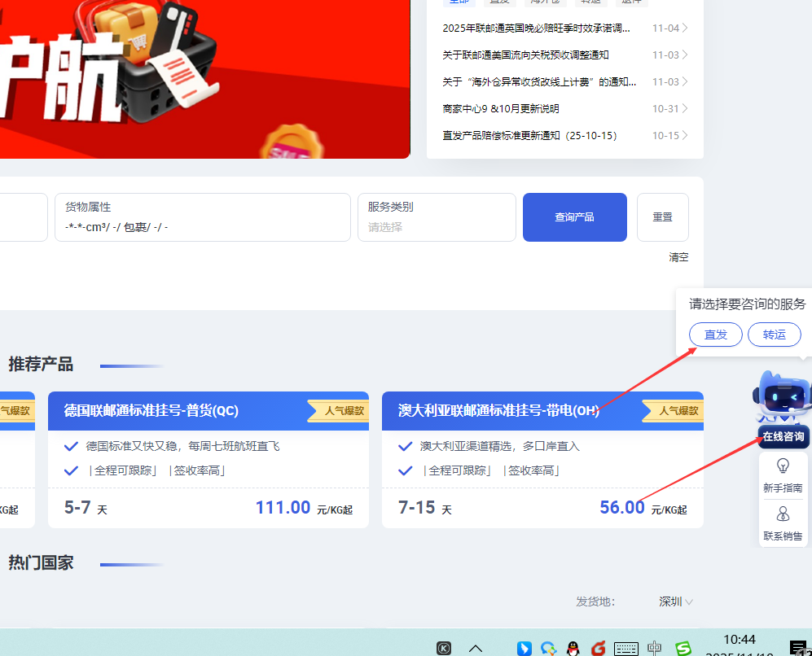Open arrow next to the 11-03 美国关税 notice
812x656 pixels.
pos(685,55)
